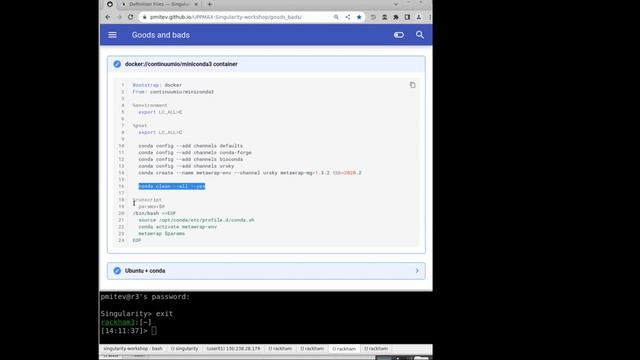Switch to the singularity-workshop : bash terminal tab
The height and width of the screenshot is (360, 640).
pyautogui.click(x=133, y=349)
